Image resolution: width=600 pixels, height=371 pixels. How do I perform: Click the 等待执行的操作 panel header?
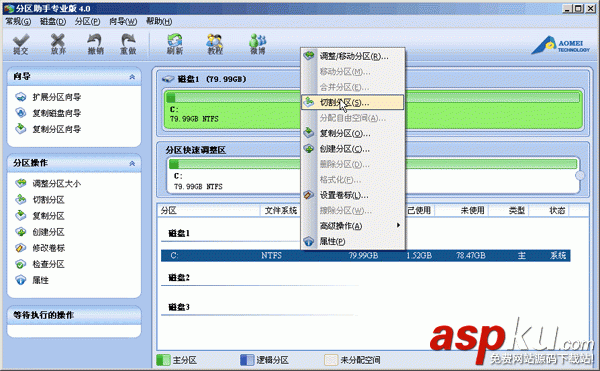[x=74, y=315]
